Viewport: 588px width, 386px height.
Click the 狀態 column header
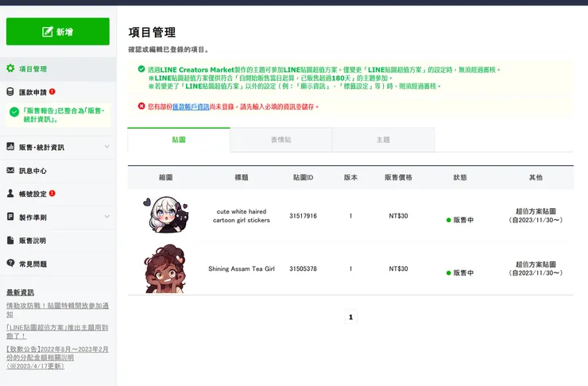click(x=460, y=177)
